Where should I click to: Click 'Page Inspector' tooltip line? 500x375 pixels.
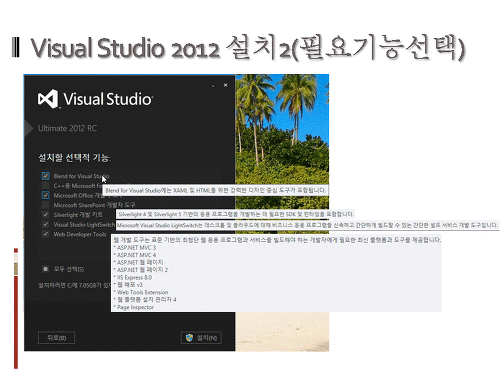click(134, 307)
